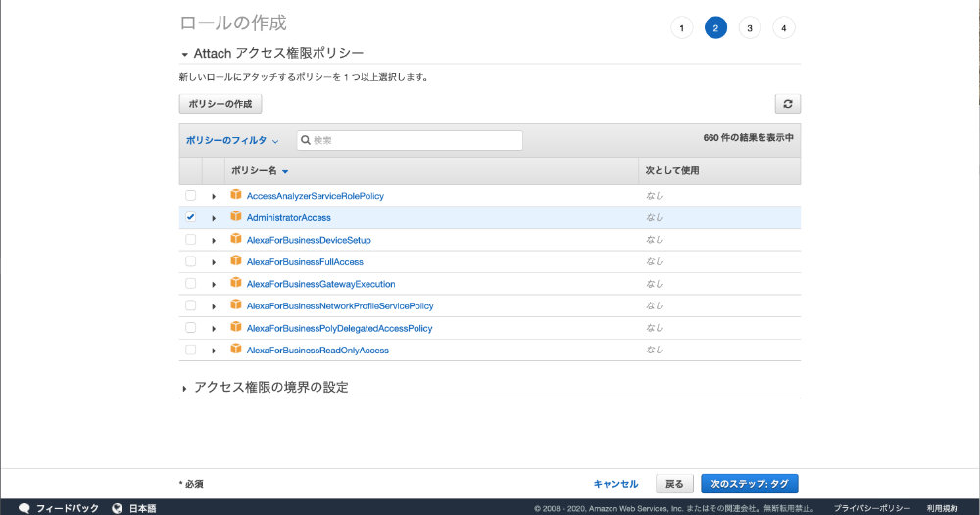The image size is (980, 515).
Task: Open the ポリシーのフィルタ dropdown
Action: [232, 140]
